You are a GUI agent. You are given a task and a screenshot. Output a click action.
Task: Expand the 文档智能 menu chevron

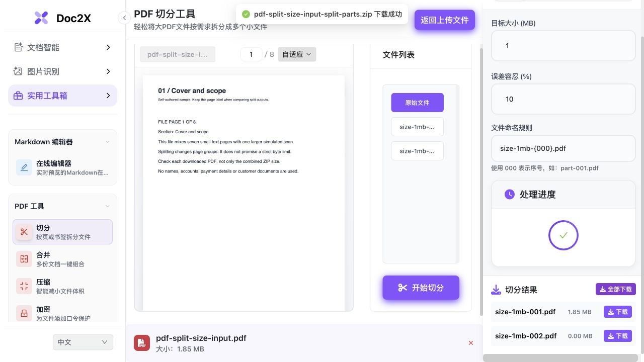point(108,47)
